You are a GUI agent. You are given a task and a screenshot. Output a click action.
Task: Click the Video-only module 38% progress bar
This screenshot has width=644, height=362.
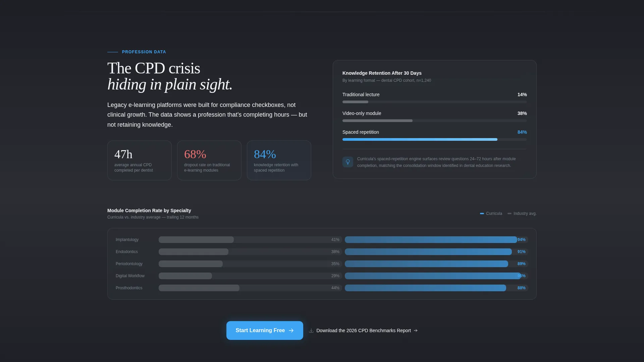pos(435,121)
